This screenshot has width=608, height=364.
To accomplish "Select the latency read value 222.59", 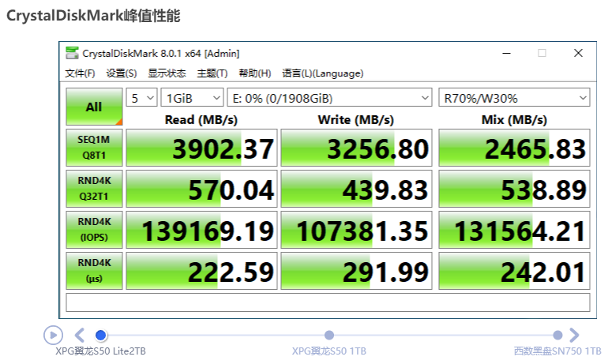I will 201,271.
